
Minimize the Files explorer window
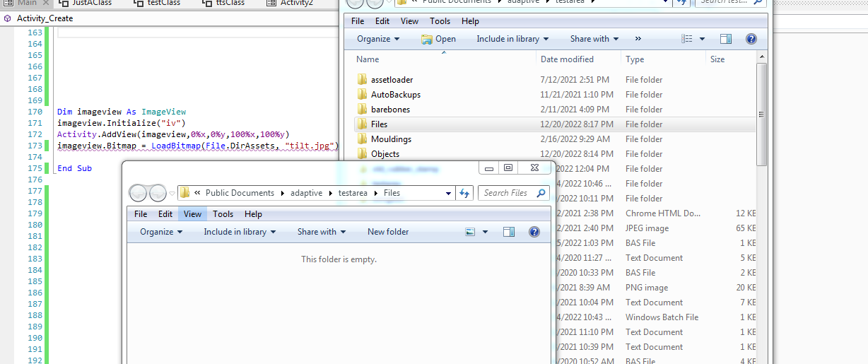[488, 168]
